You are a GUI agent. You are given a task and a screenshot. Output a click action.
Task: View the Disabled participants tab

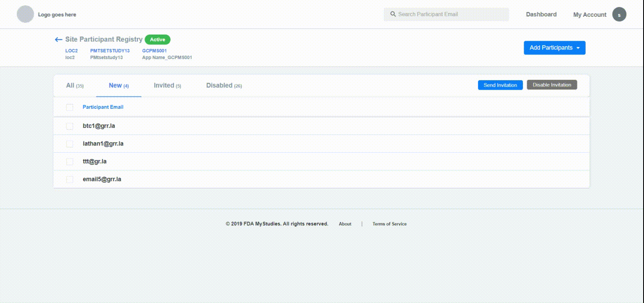coord(223,85)
